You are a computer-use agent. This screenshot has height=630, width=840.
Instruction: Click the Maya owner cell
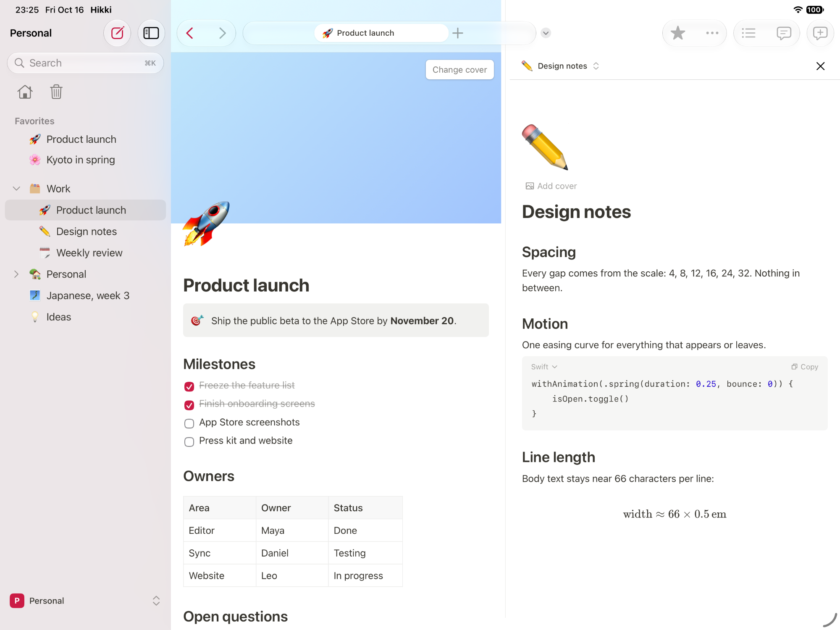tap(292, 530)
